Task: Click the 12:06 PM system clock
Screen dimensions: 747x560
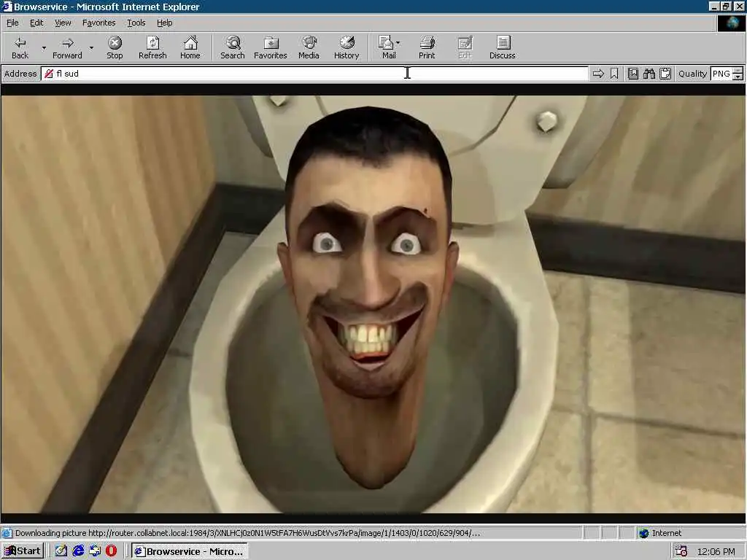Action: point(716,551)
